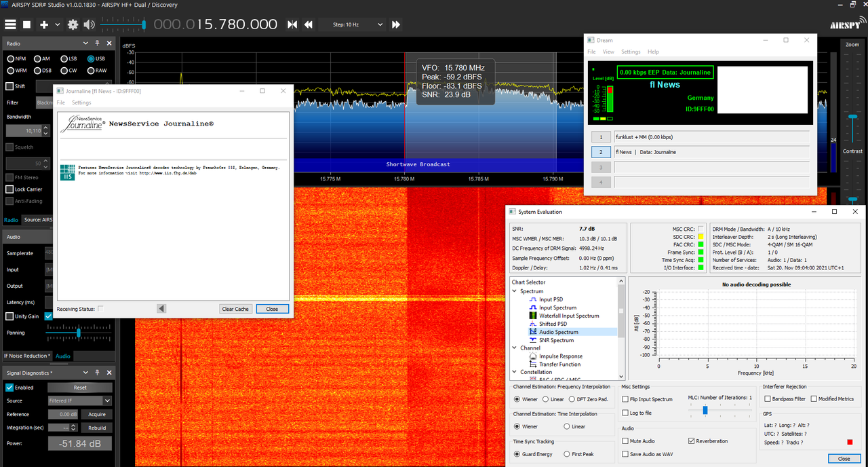Click the Clear Cache button
This screenshot has width=868, height=467.
tap(235, 309)
